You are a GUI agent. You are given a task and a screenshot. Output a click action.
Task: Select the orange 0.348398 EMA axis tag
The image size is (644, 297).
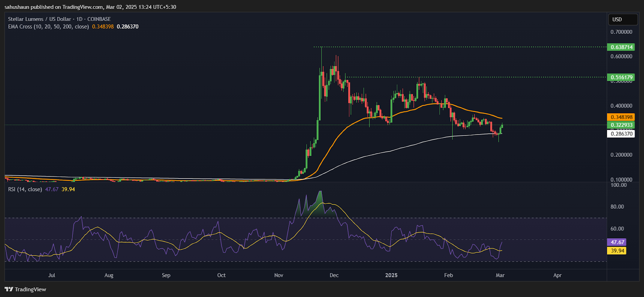tap(621, 117)
